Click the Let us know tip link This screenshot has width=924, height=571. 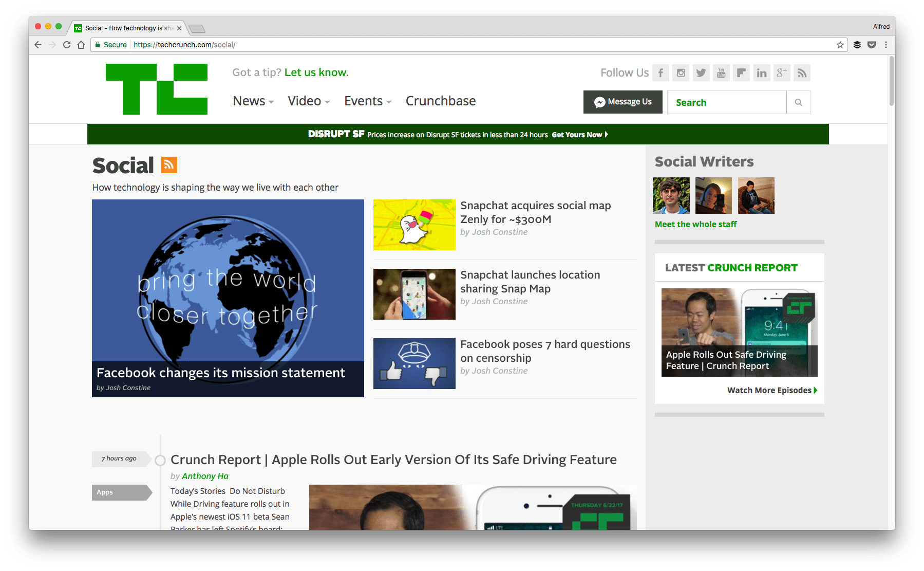point(315,72)
